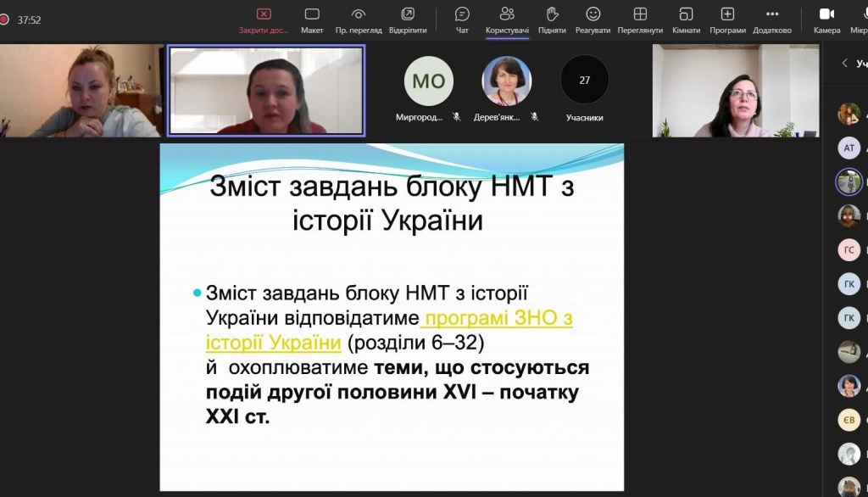Viewport: 868px width, 497px height.
Task: Select participant with AT avatar
Action: click(849, 148)
